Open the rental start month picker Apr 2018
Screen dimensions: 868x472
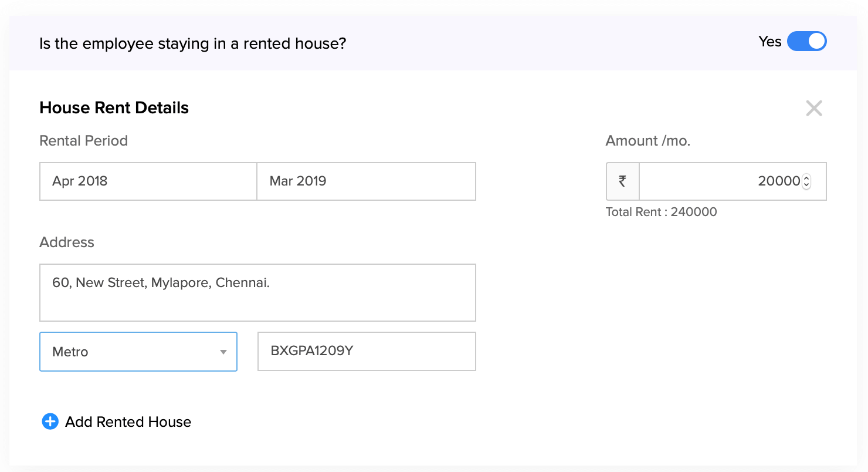pos(148,181)
